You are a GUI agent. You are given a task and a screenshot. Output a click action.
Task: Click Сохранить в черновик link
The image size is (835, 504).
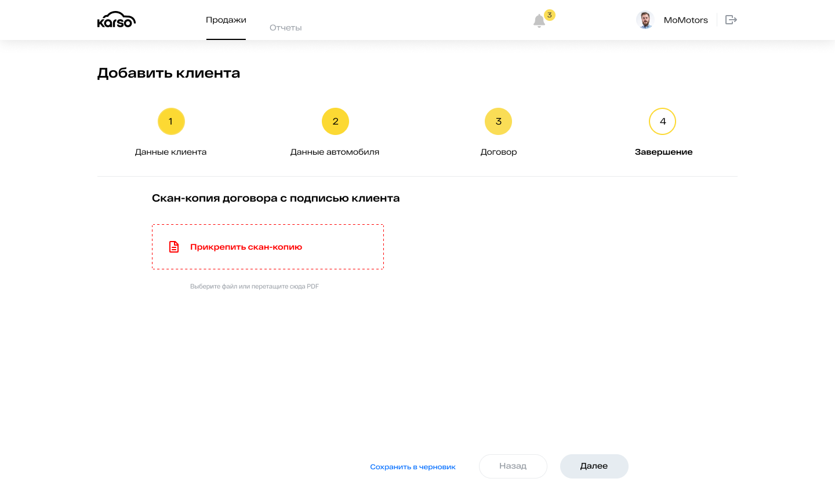pos(413,467)
